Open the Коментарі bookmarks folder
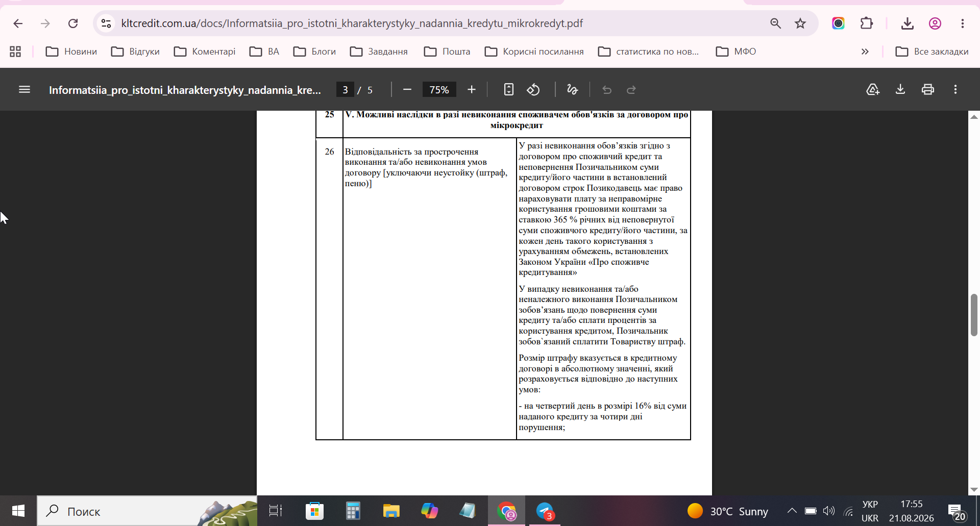Image resolution: width=980 pixels, height=526 pixels. 205,52
